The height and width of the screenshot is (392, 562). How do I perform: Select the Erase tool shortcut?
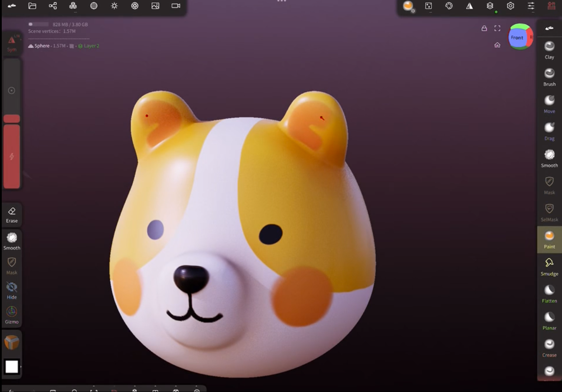tap(12, 215)
